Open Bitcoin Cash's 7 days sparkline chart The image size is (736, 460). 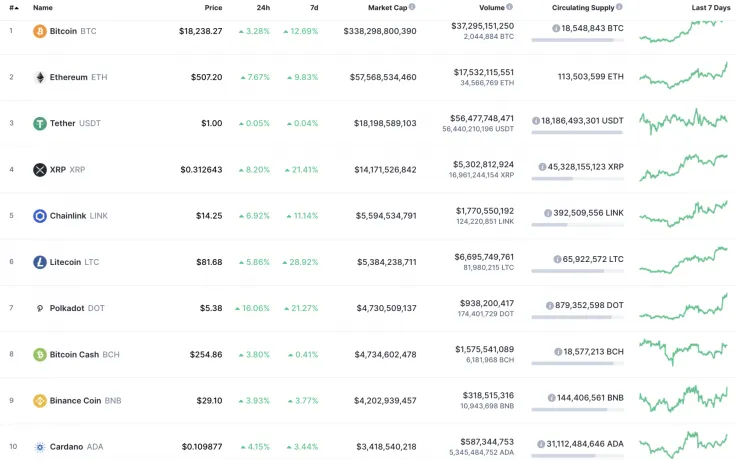(683, 352)
